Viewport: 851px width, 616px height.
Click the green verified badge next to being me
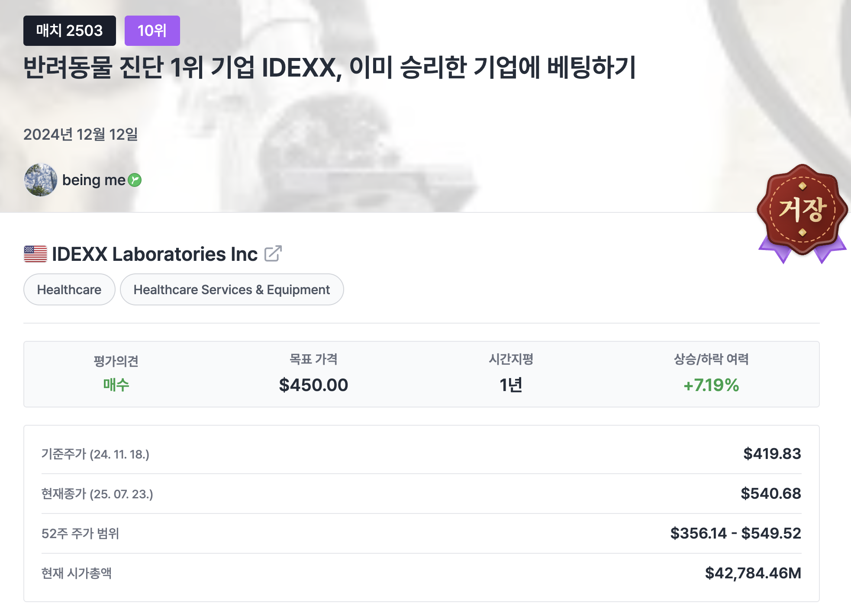[x=135, y=180]
